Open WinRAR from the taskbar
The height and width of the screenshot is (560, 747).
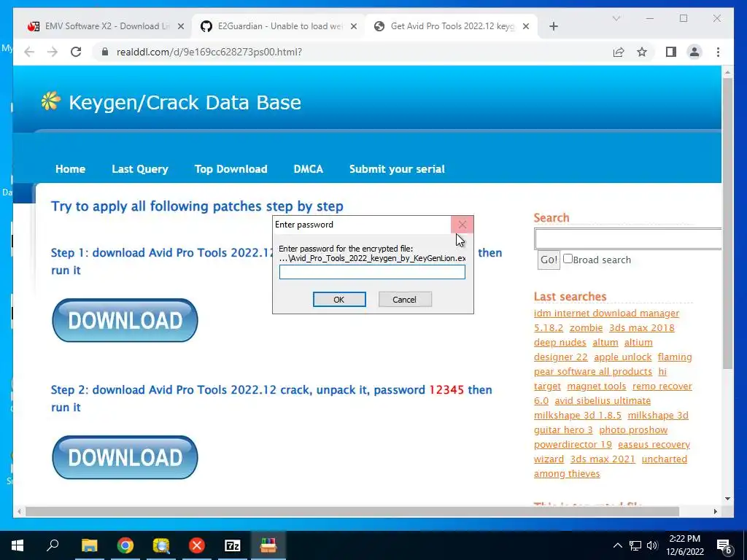click(x=268, y=545)
